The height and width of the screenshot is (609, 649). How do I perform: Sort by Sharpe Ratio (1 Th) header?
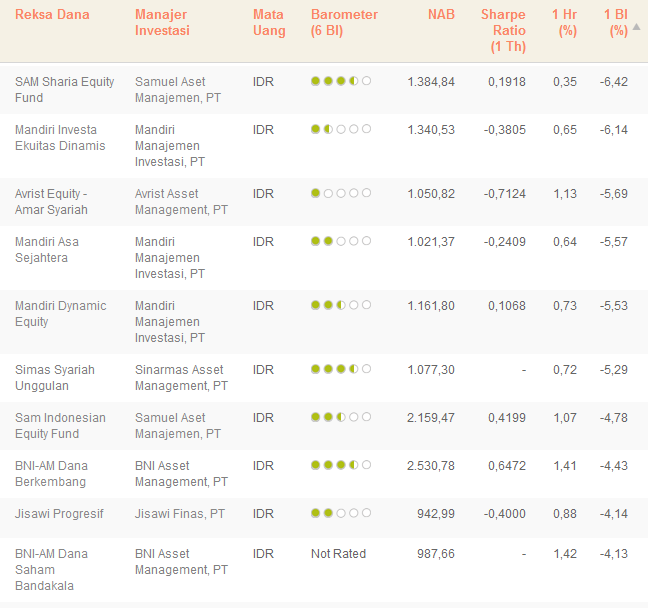coord(502,30)
